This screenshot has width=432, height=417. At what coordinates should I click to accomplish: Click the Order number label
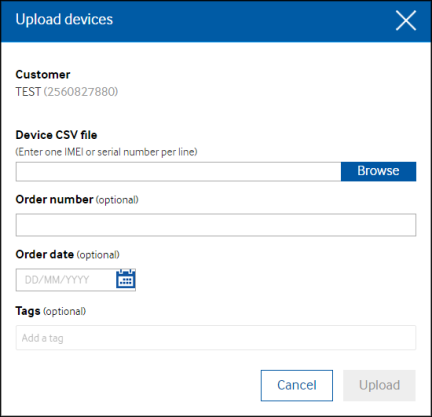(54, 199)
